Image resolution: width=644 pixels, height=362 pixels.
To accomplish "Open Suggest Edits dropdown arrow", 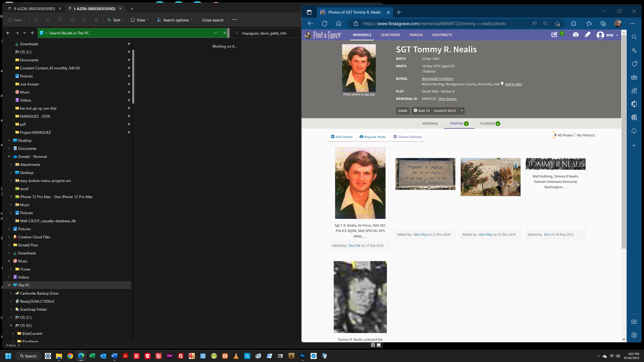I will (462, 111).
